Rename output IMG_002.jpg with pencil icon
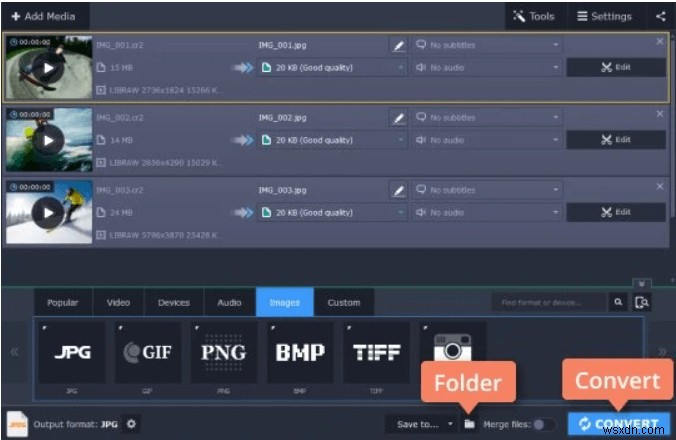 [399, 118]
